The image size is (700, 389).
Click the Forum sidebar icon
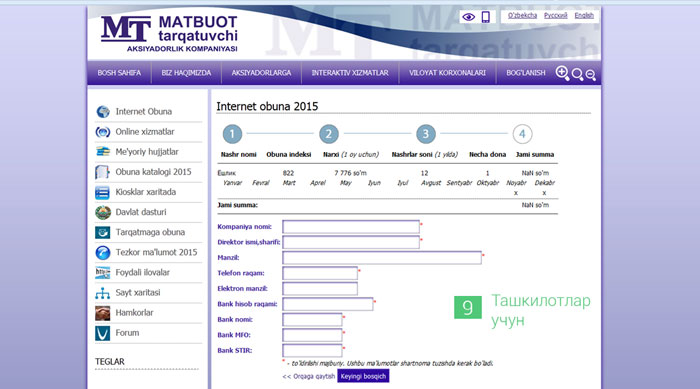coord(103,333)
